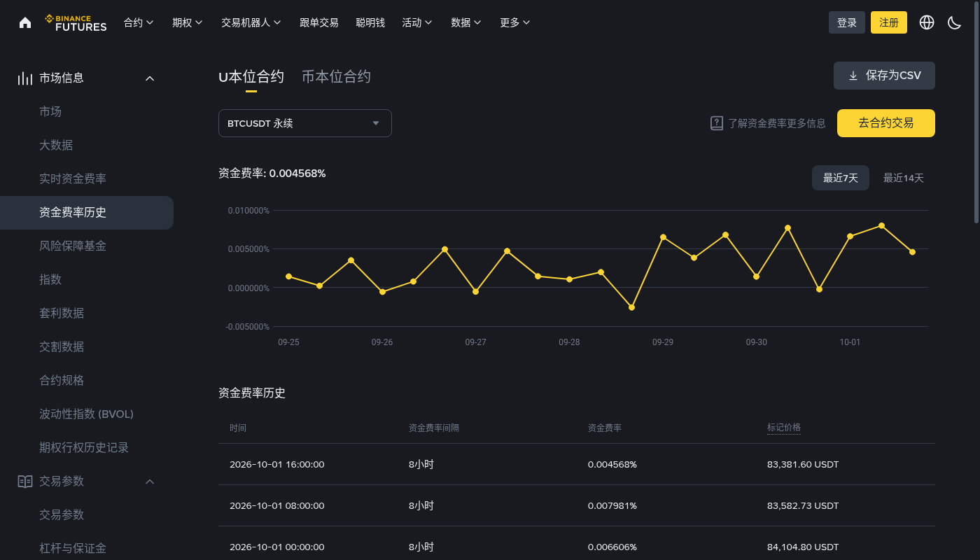The height and width of the screenshot is (560, 980).
Task: Click the 2026-10-01 08:00:00 row time
Action: click(277, 505)
